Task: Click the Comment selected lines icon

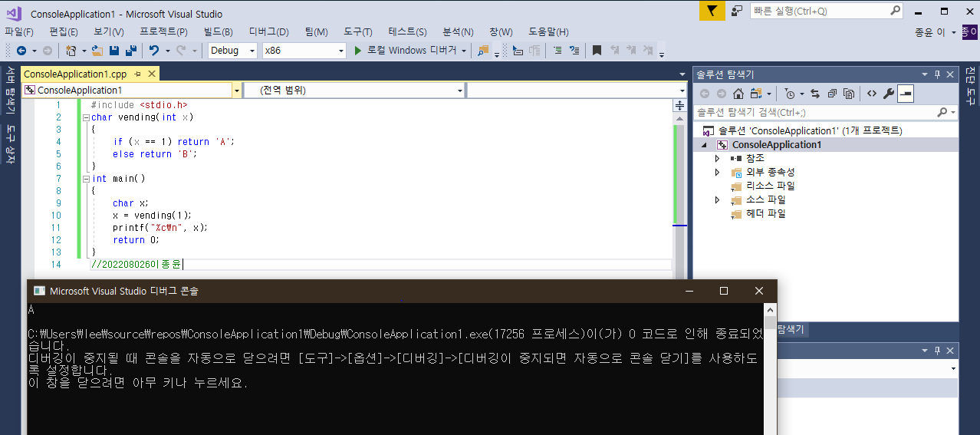Action: pyautogui.click(x=557, y=51)
